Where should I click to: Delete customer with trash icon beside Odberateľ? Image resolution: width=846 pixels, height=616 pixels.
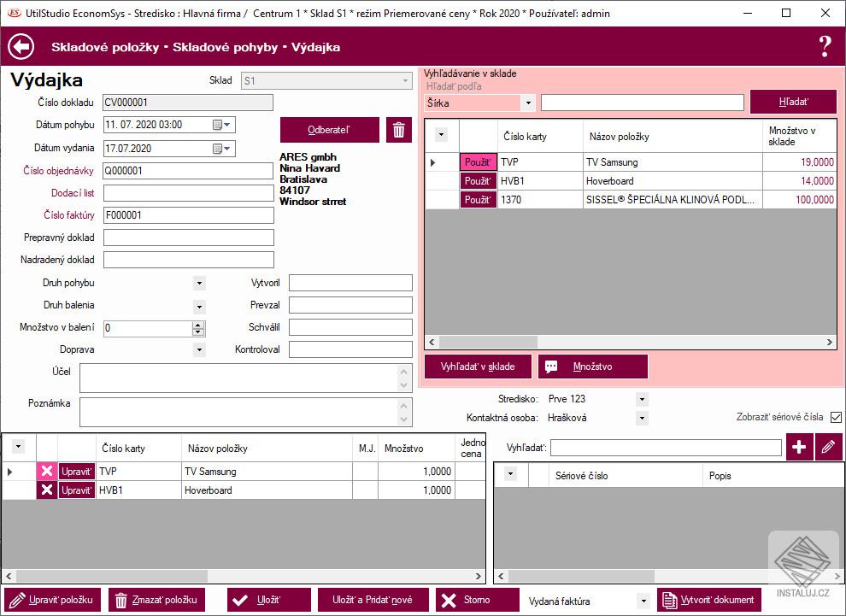click(399, 130)
